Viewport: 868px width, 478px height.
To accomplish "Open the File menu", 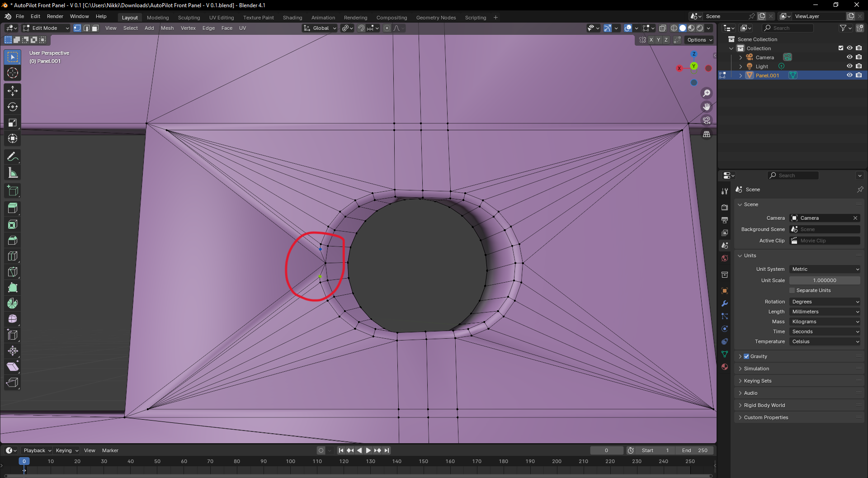I will (x=20, y=16).
